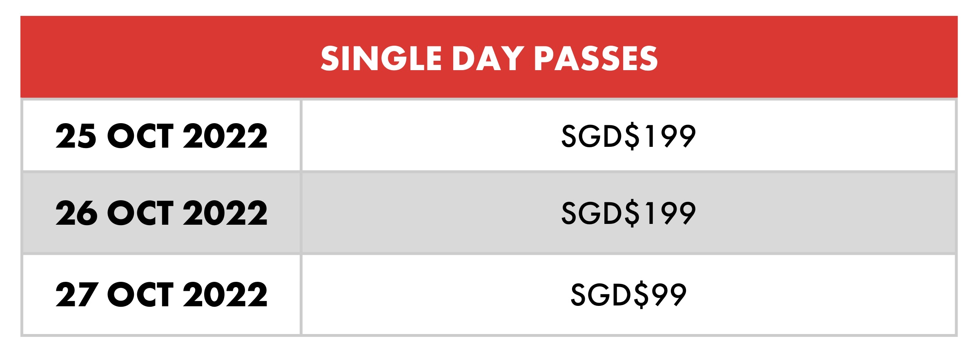Click the number 25 in first row
Viewport: 980px width, 354px height.
pyautogui.click(x=76, y=136)
